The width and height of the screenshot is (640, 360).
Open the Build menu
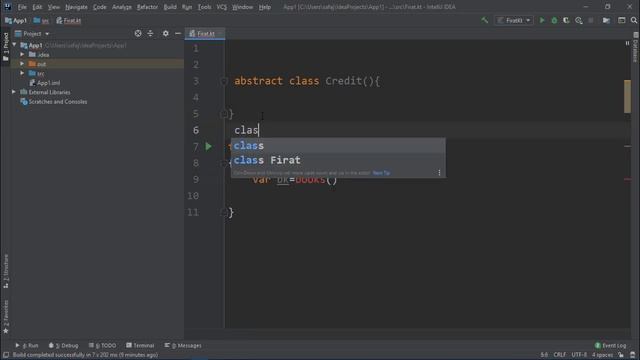(170, 7)
